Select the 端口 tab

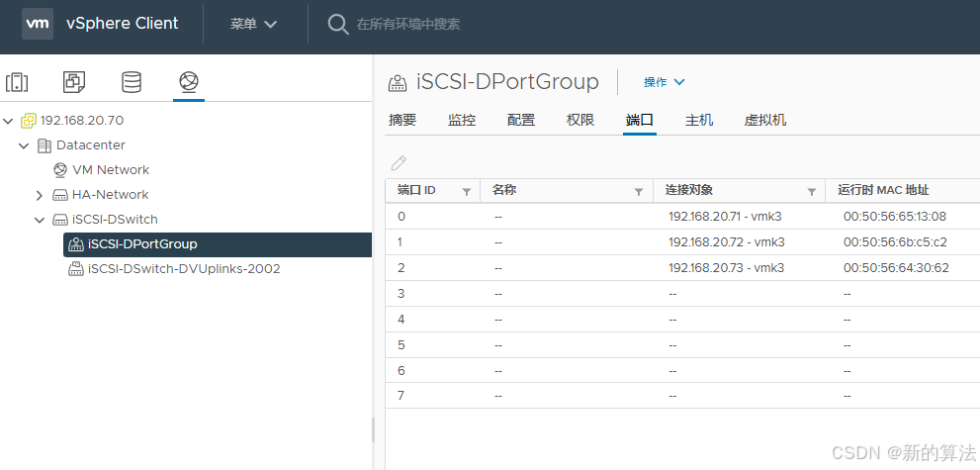pyautogui.click(x=640, y=120)
